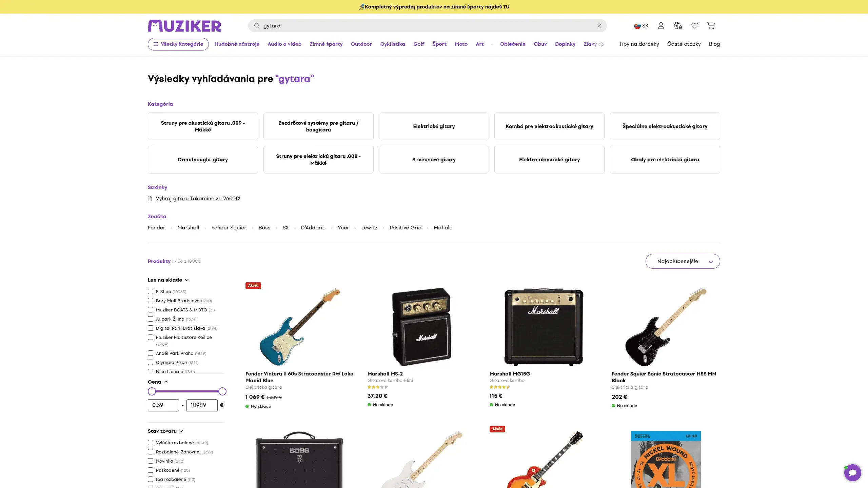868x488 pixels.
Task: Open the wishlist heart icon
Action: coord(695,25)
